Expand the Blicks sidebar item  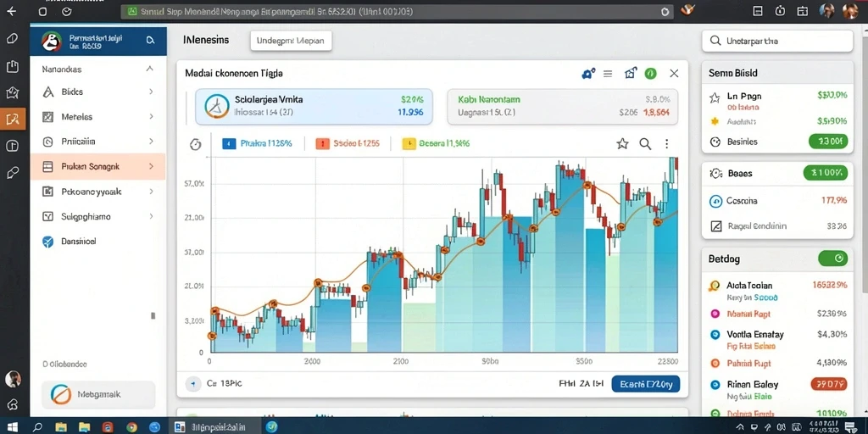pyautogui.click(x=151, y=92)
